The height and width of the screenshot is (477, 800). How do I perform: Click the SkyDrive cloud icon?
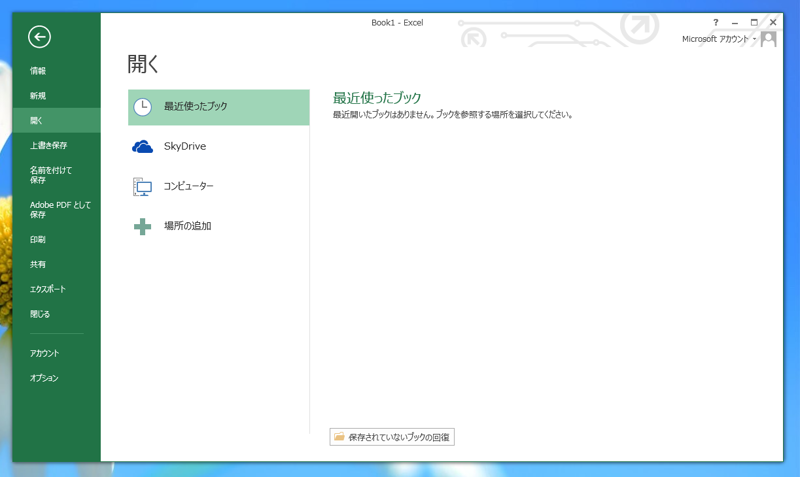pos(142,147)
